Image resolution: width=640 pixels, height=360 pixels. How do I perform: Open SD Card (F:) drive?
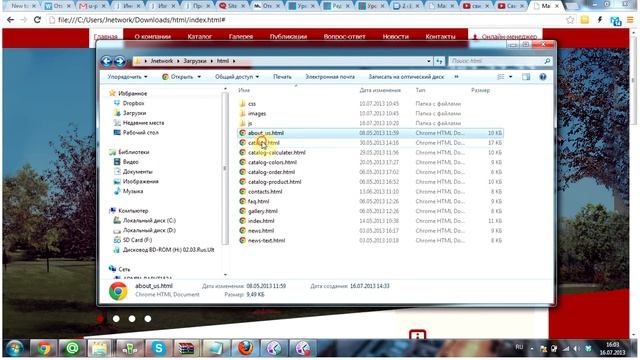click(137, 240)
